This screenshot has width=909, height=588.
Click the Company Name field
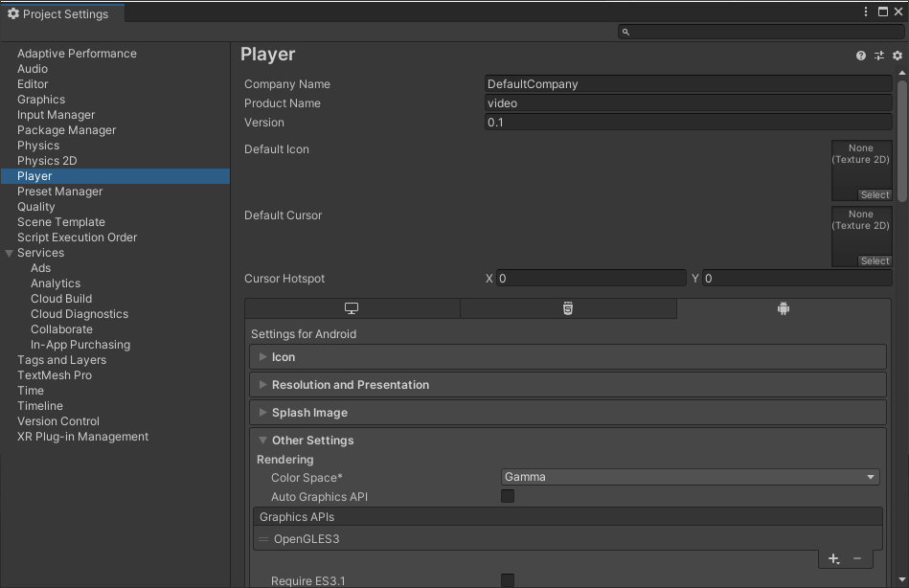pyautogui.click(x=688, y=84)
